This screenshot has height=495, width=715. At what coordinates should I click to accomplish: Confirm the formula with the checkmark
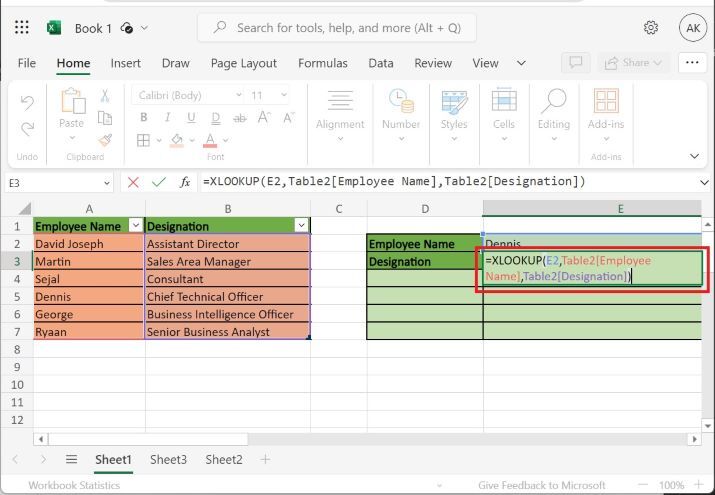(x=159, y=182)
